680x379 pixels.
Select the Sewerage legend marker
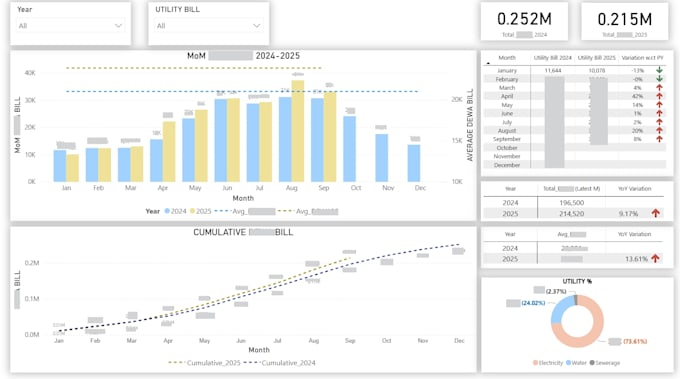(592, 363)
